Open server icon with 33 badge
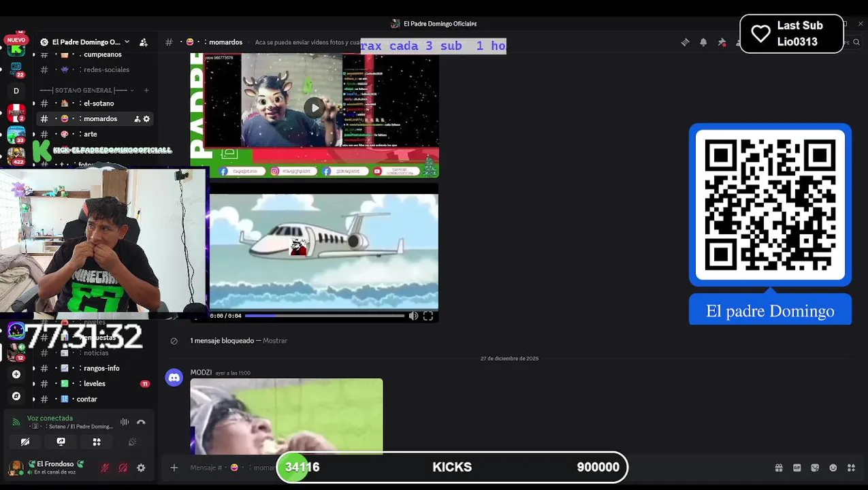868x490 pixels. [x=16, y=135]
